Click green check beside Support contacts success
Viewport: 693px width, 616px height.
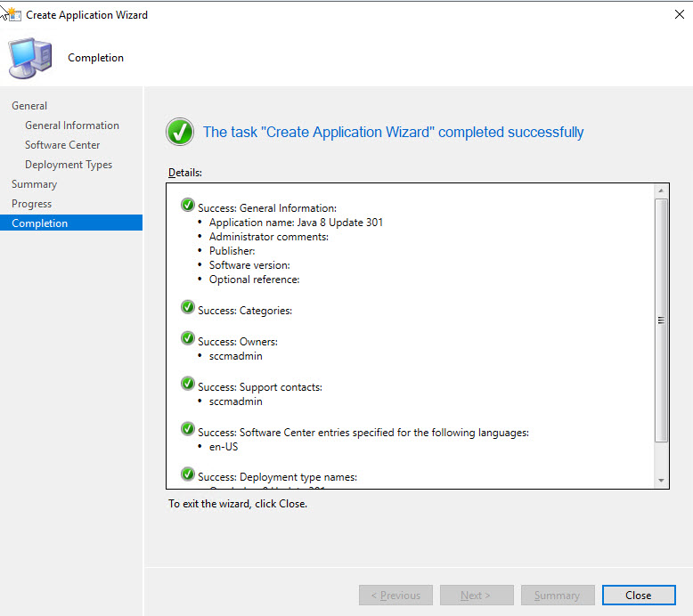coord(188,385)
